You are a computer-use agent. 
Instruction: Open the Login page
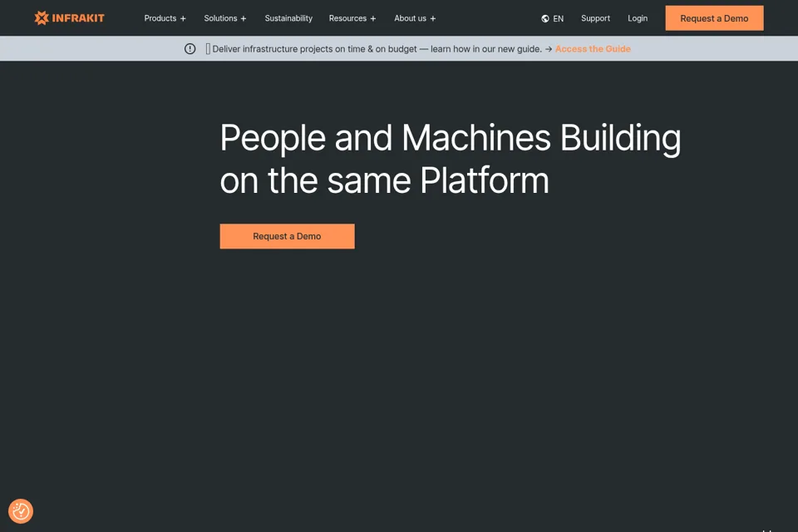tap(638, 18)
